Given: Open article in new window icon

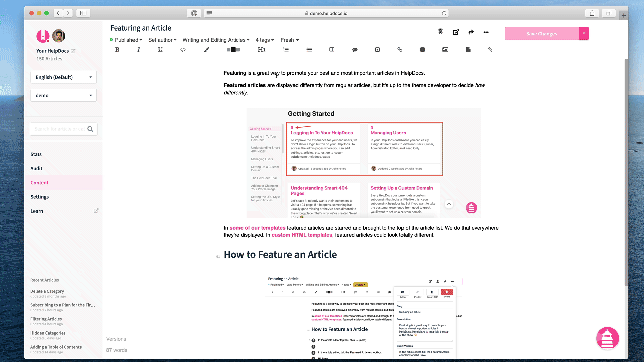Looking at the screenshot, I should point(456,32).
